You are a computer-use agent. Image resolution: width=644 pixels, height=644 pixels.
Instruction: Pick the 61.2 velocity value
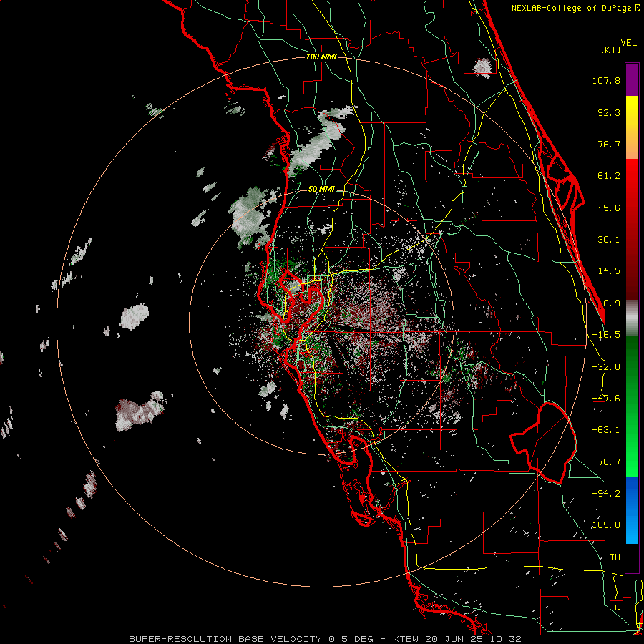(x=609, y=176)
